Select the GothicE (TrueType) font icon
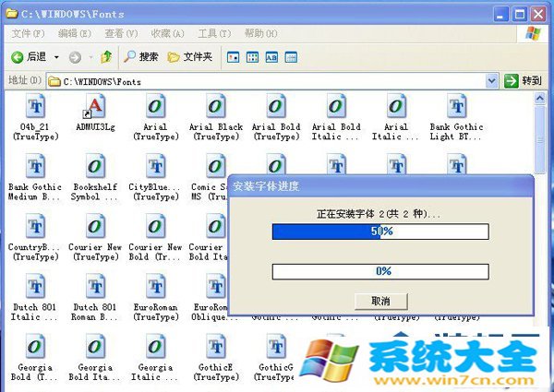Image resolution: width=554 pixels, height=392 pixels. click(x=215, y=346)
